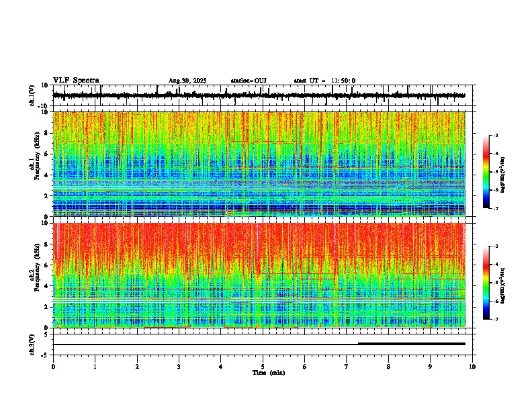Viewport: 532px width, 411px height.
Task: Click the "VLF Spectra" plot title
Action: point(76,81)
